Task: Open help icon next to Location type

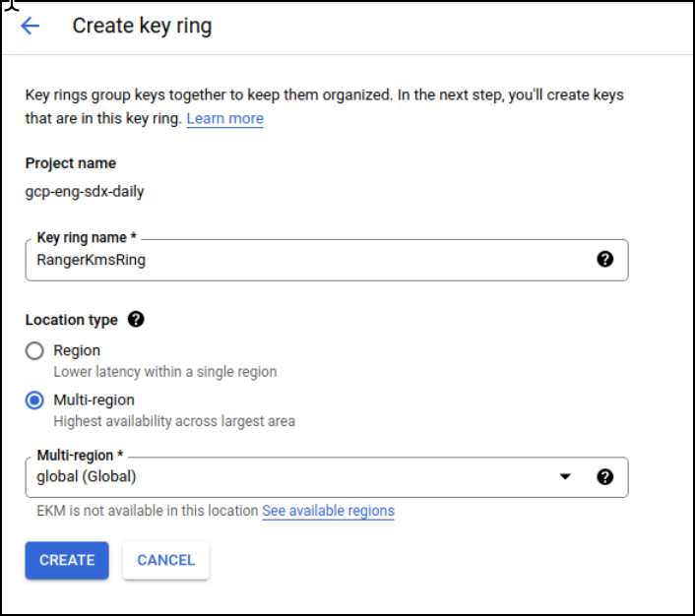Action: point(136,320)
